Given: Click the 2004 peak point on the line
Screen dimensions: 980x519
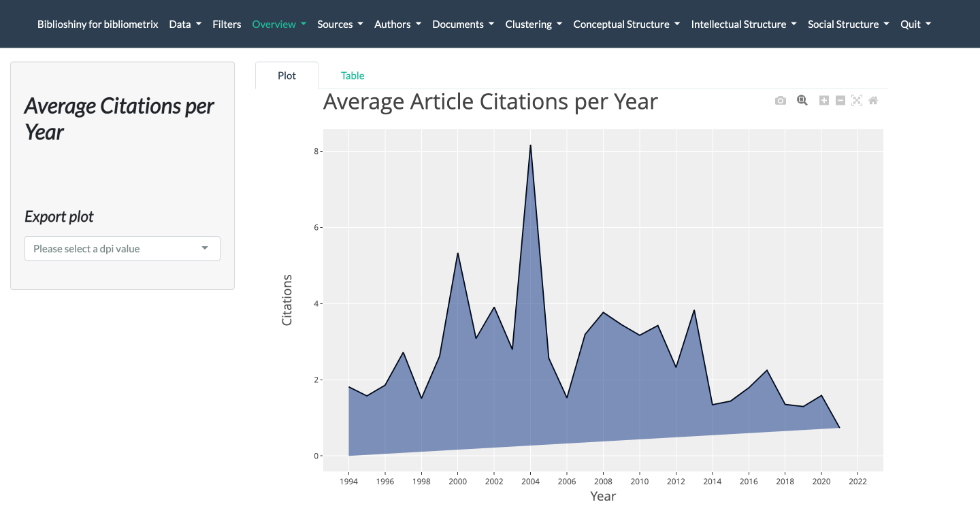Looking at the screenshot, I should coord(530,145).
